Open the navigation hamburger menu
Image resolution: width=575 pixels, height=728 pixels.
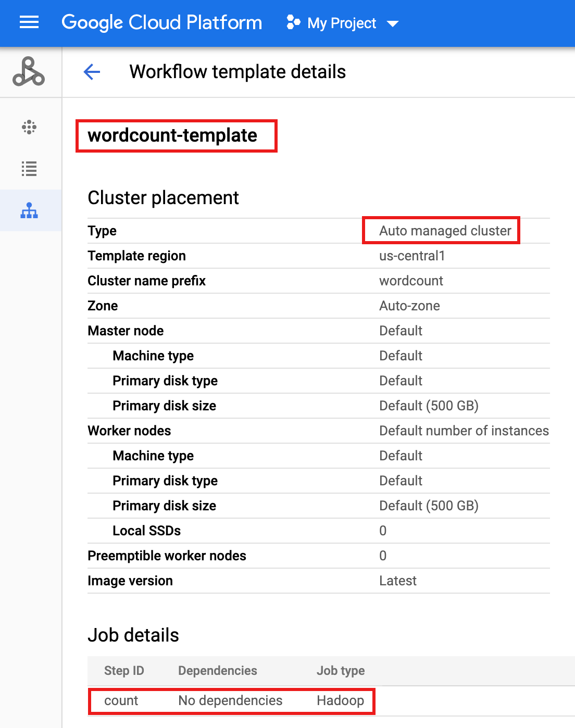click(29, 22)
